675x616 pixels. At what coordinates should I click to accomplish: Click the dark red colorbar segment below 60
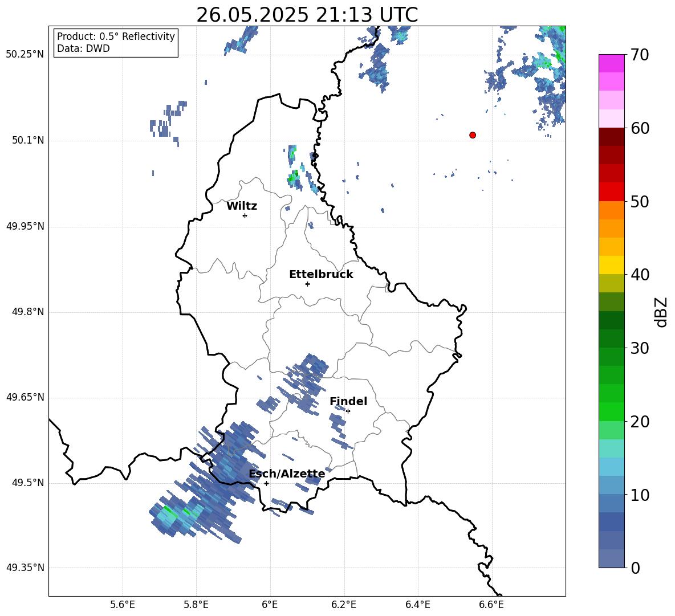tap(612, 137)
